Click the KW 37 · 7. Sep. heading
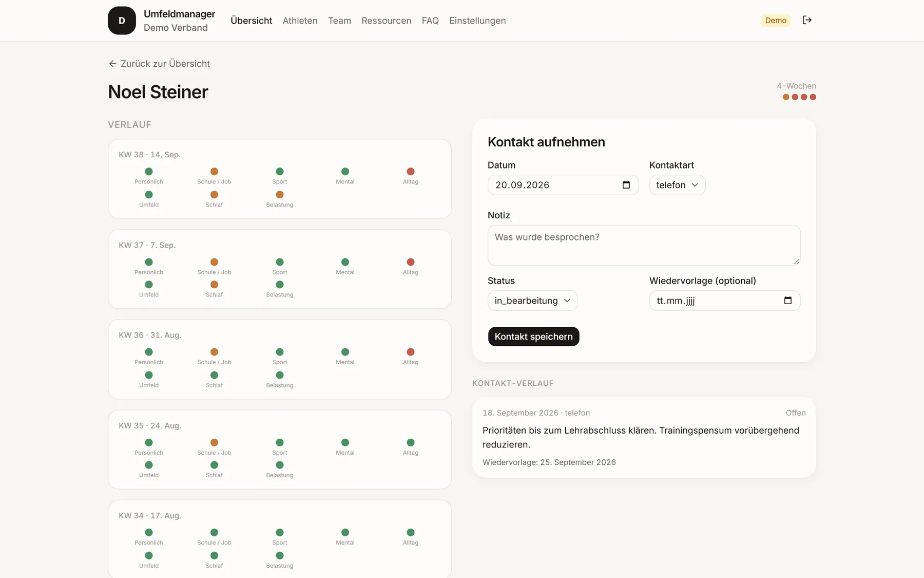This screenshot has height=578, width=924. tap(147, 245)
